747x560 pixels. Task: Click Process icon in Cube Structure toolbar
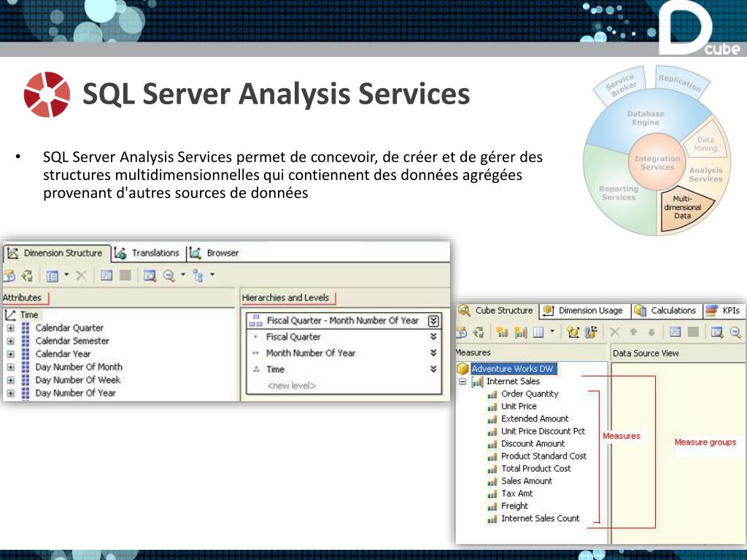pos(461,332)
